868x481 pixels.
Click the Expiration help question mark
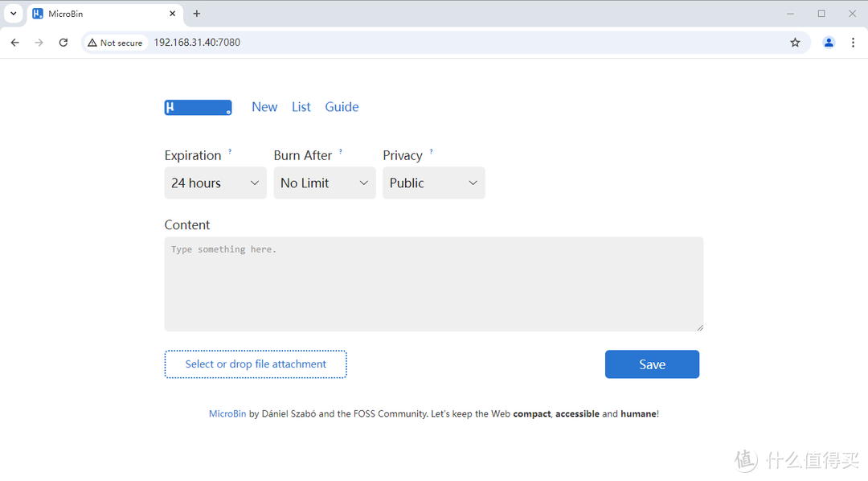coord(230,151)
